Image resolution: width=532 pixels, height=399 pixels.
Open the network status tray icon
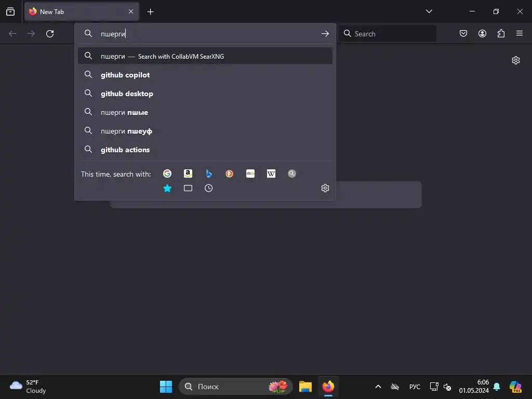tap(434, 387)
